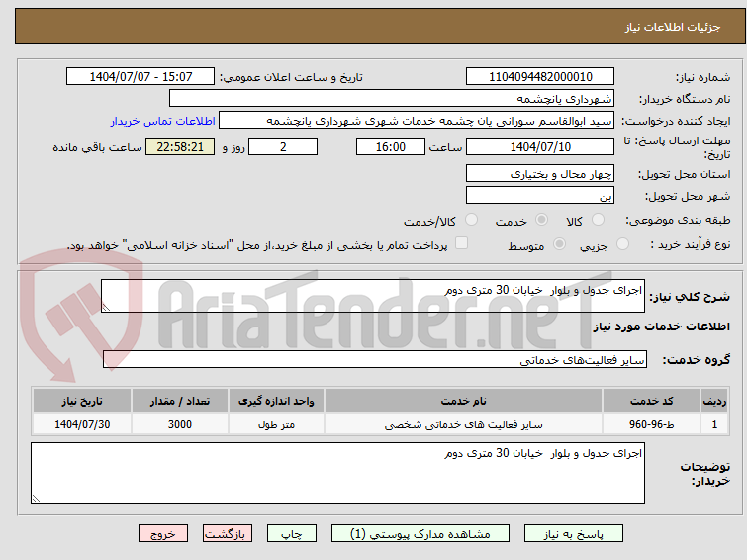
Task: Click the استان محل تحویل field
Action: (x=540, y=174)
